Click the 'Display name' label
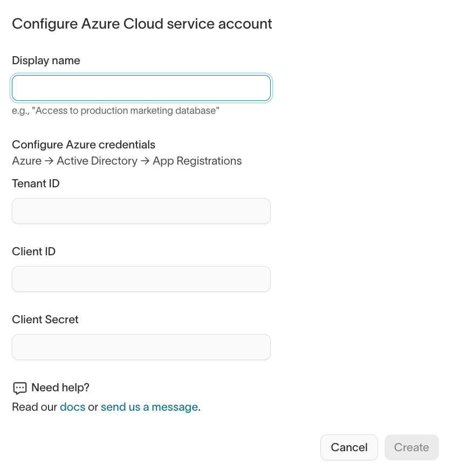The height and width of the screenshot is (476, 453). [x=46, y=60]
